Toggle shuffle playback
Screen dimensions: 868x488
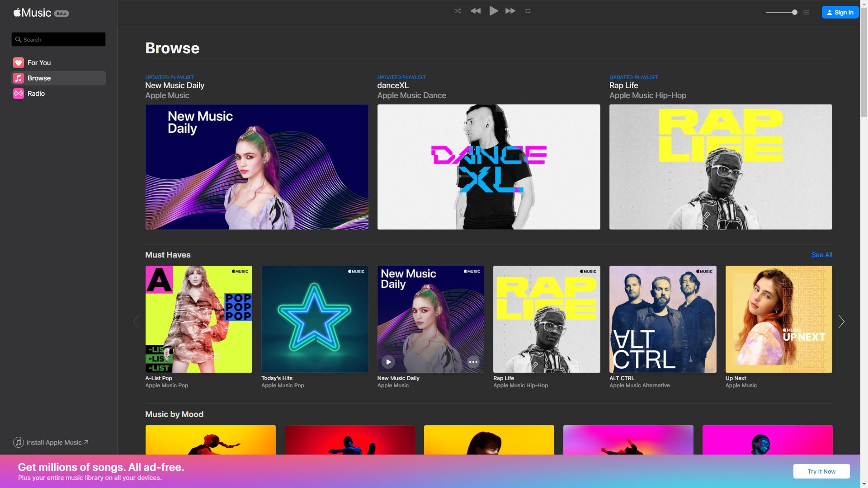pyautogui.click(x=458, y=11)
